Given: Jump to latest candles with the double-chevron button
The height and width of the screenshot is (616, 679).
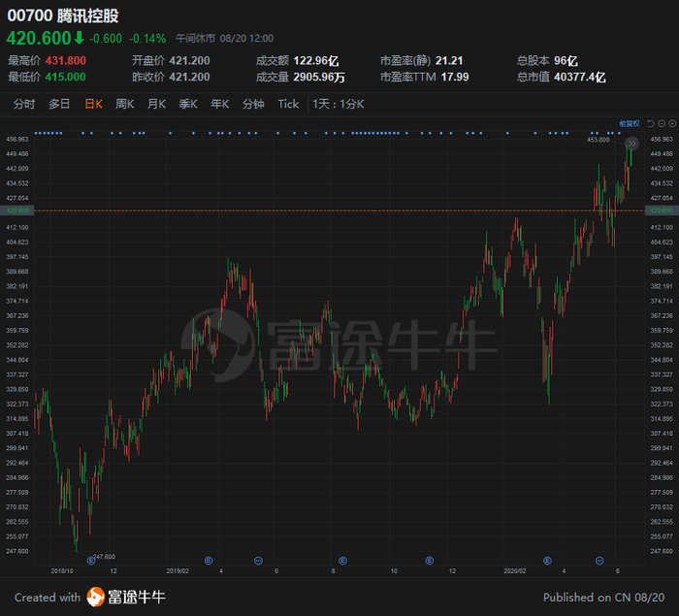Looking at the screenshot, I should 631,144.
